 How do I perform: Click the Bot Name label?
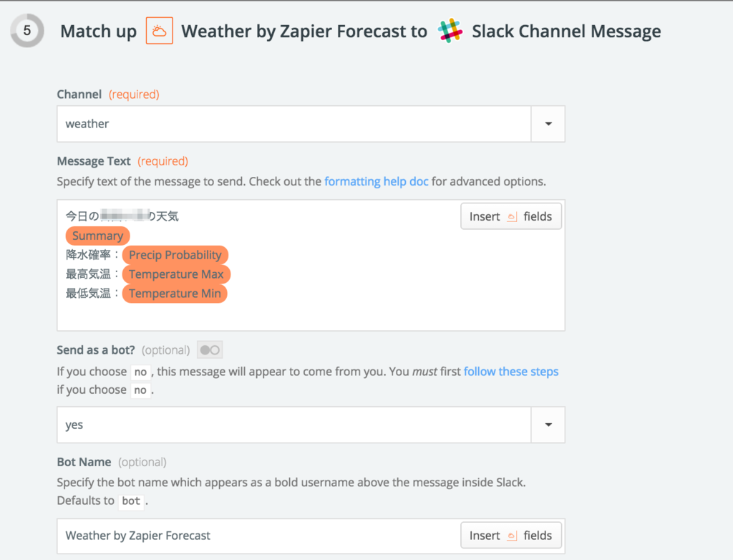pos(84,462)
